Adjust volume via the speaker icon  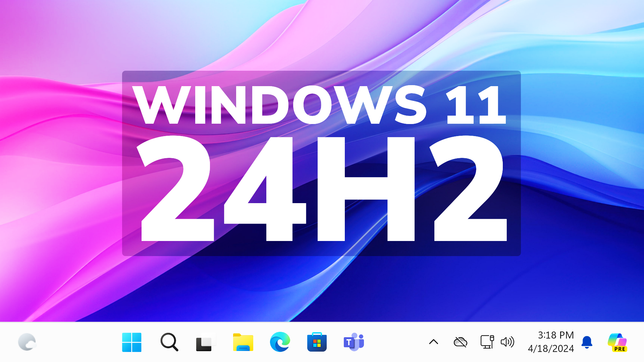(x=507, y=342)
